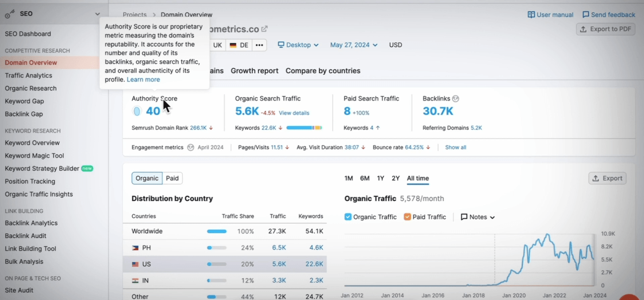Screen dimensions: 644x300
Task: Click Referring Domains value 5.2K
Action: pos(476,128)
